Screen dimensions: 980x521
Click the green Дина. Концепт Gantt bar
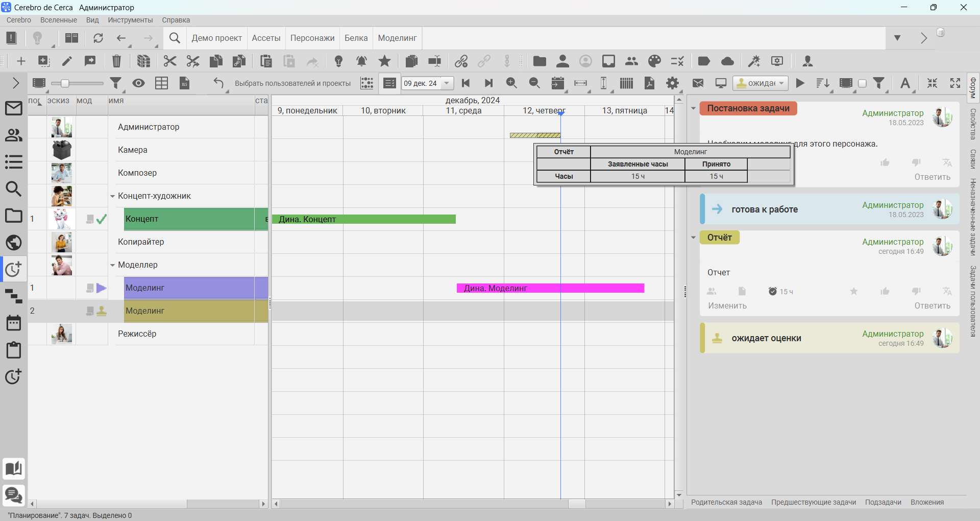[363, 219]
